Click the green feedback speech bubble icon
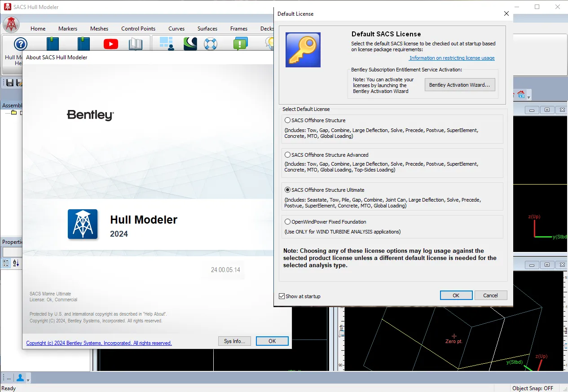 240,44
